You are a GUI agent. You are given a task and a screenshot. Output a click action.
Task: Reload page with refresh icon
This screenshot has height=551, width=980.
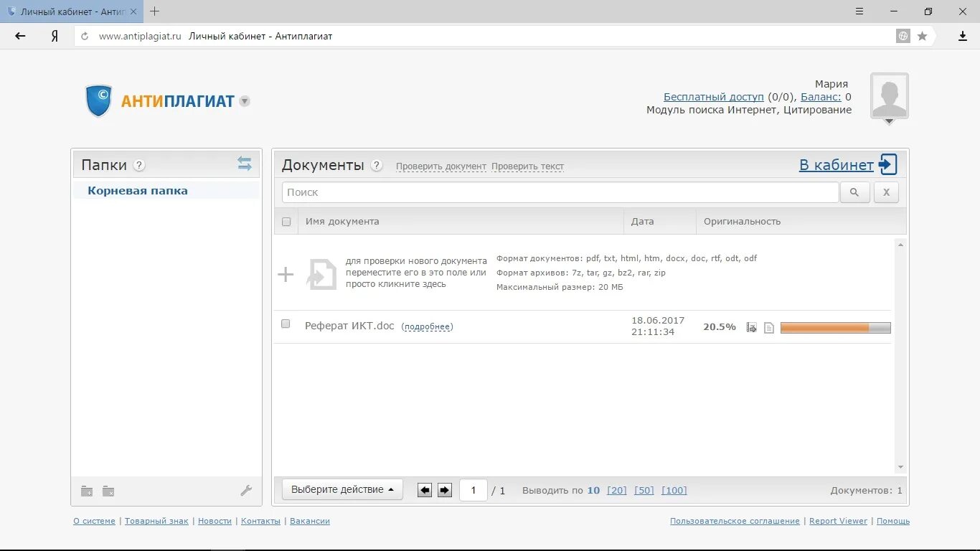pyautogui.click(x=85, y=36)
